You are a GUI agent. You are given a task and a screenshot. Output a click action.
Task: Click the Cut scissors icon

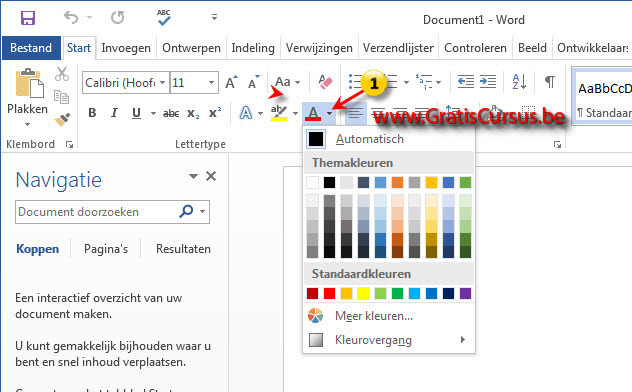62,74
